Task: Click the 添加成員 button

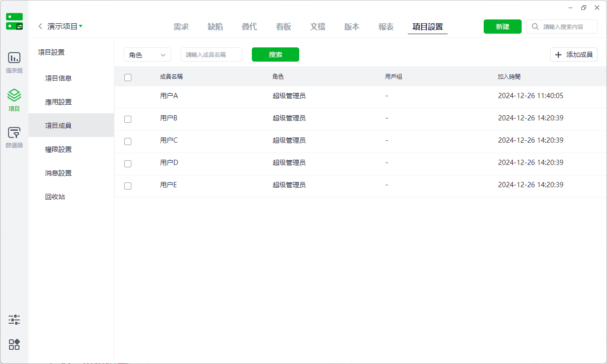Action: click(x=574, y=55)
